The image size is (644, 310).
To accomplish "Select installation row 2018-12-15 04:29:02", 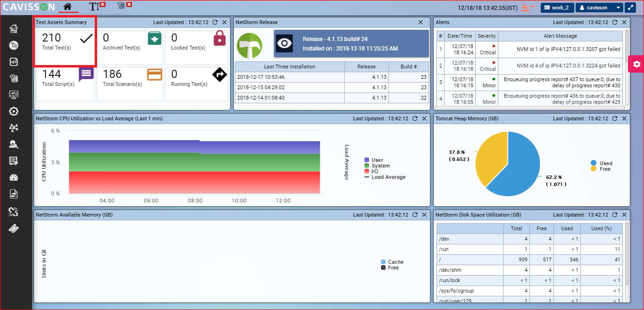I will tap(332, 87).
